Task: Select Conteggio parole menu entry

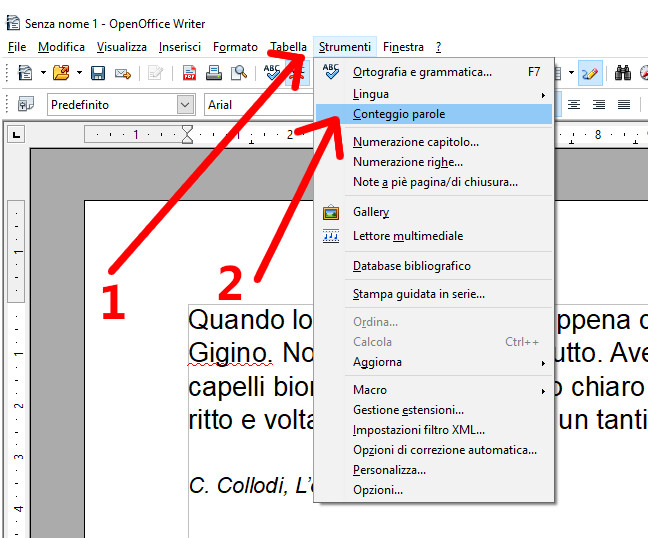Action: pos(434,114)
